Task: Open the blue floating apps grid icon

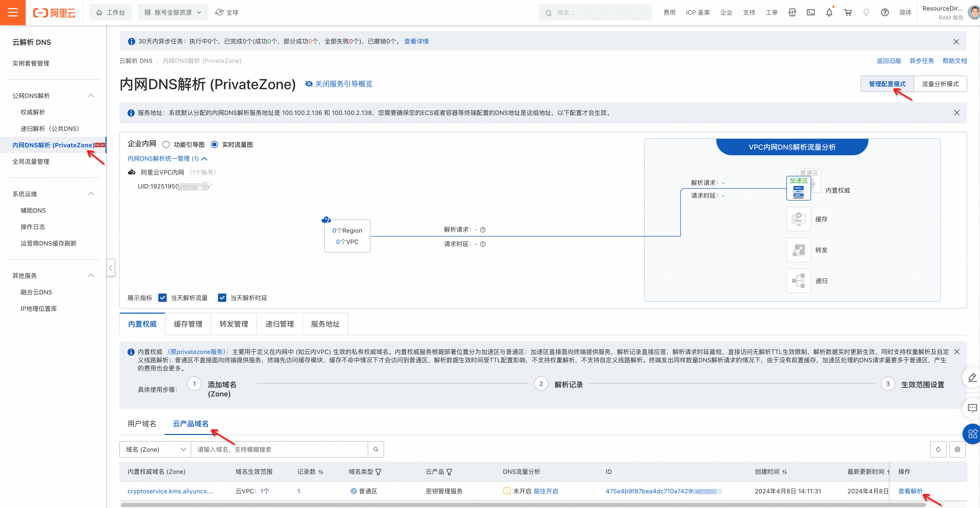Action: pyautogui.click(x=972, y=434)
